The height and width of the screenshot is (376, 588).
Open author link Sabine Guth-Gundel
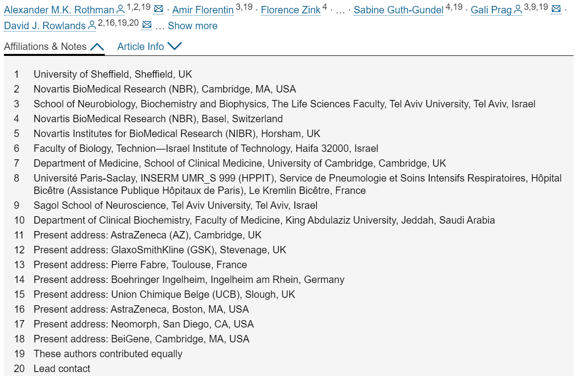pos(399,10)
